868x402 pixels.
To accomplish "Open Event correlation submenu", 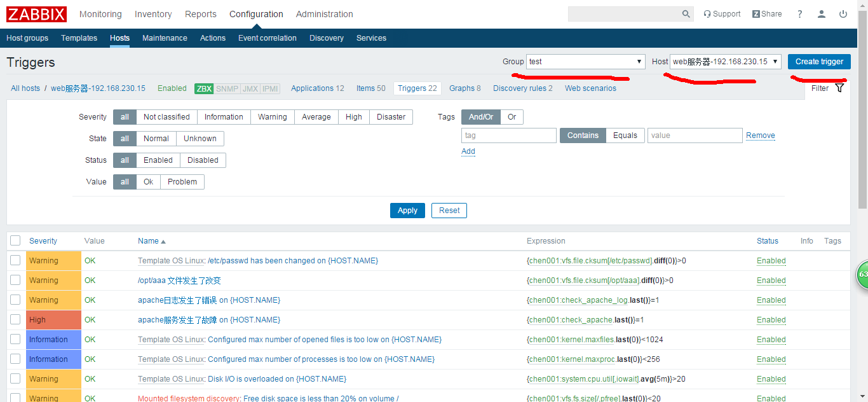I will 268,38.
